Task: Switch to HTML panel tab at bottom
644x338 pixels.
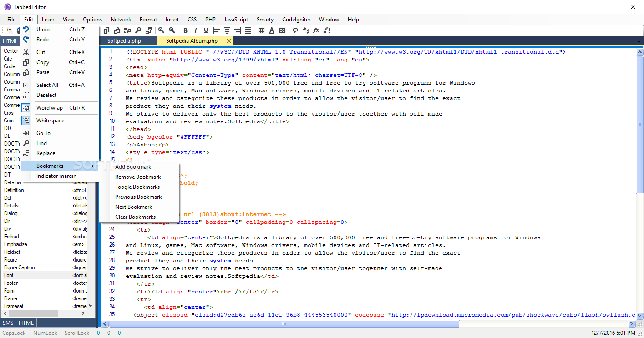Action: [x=26, y=323]
